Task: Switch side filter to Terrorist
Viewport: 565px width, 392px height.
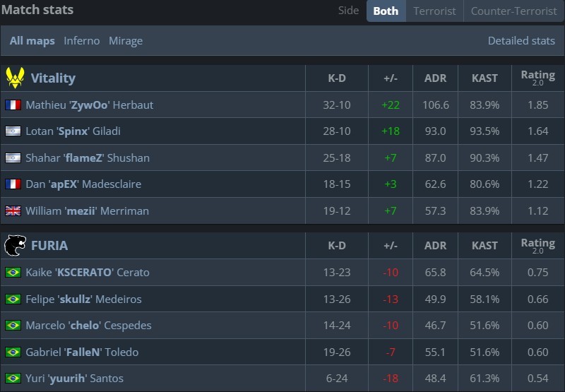Action: [434, 11]
